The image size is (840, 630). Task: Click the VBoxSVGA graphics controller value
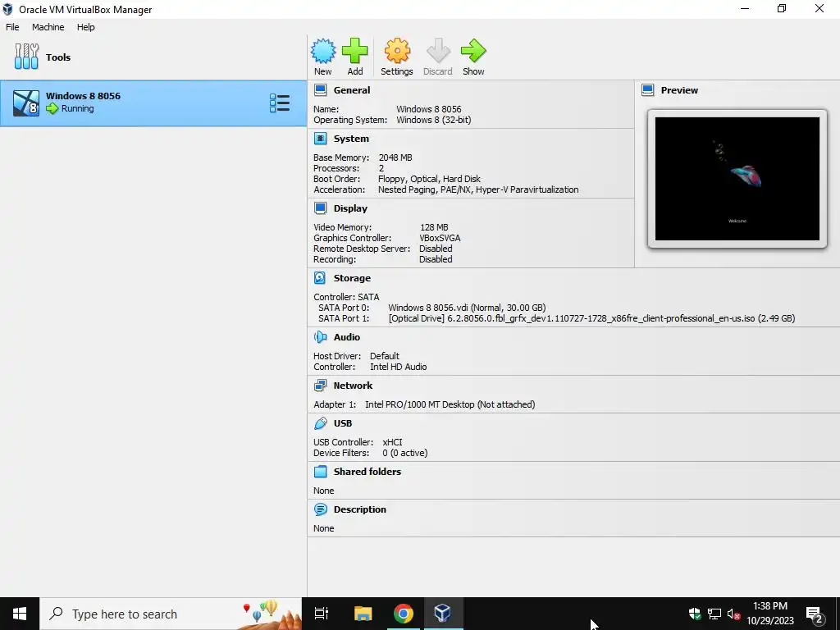pyautogui.click(x=440, y=238)
